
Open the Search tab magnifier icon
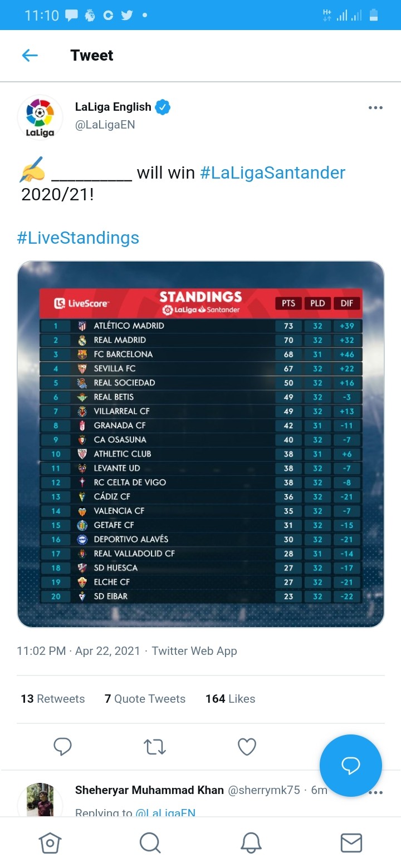click(150, 842)
